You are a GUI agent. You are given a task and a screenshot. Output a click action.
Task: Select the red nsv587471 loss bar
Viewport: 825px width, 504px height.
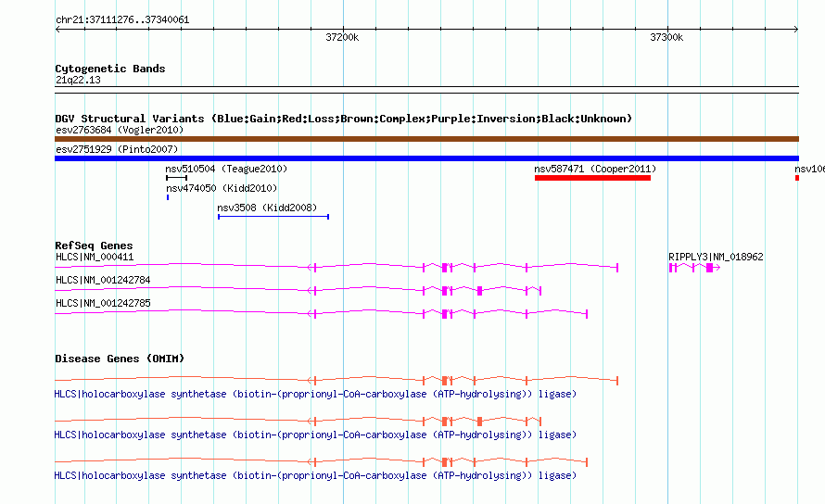(592, 178)
